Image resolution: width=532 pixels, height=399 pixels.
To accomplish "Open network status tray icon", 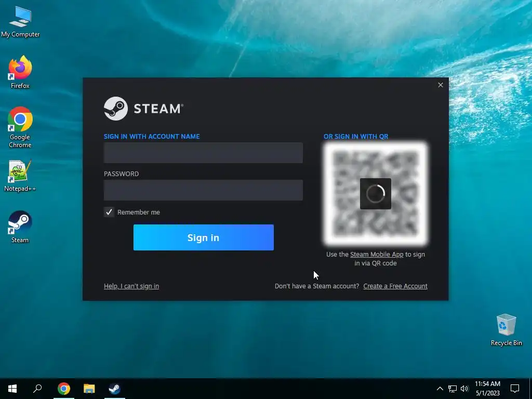I will (453, 389).
